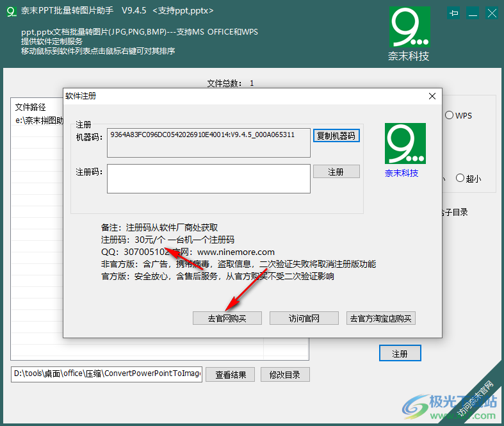
Task: Click the 访问奈末官网 corner banner
Action: (x=475, y=398)
